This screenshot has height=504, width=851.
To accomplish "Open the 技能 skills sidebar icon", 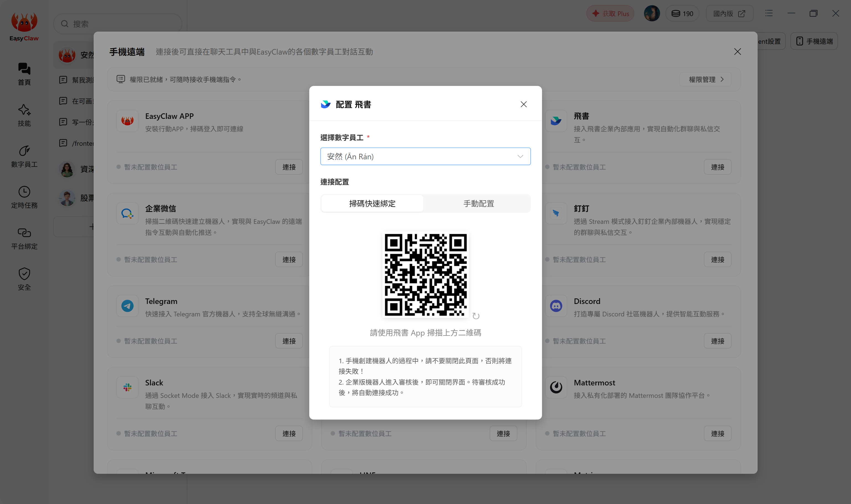I will [24, 110].
